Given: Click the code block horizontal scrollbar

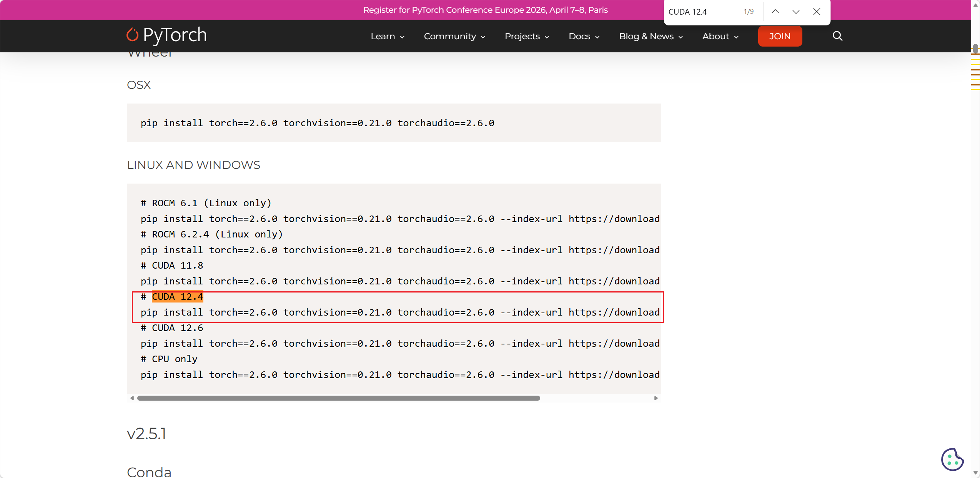Looking at the screenshot, I should click(x=338, y=398).
